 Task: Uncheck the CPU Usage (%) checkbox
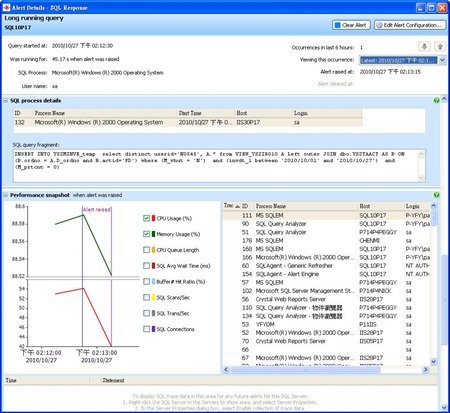146,218
